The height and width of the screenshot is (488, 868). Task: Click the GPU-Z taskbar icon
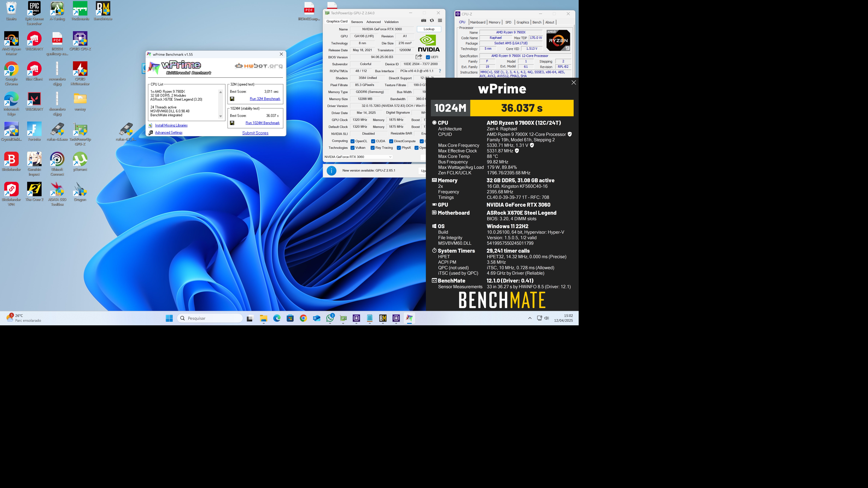point(343,318)
